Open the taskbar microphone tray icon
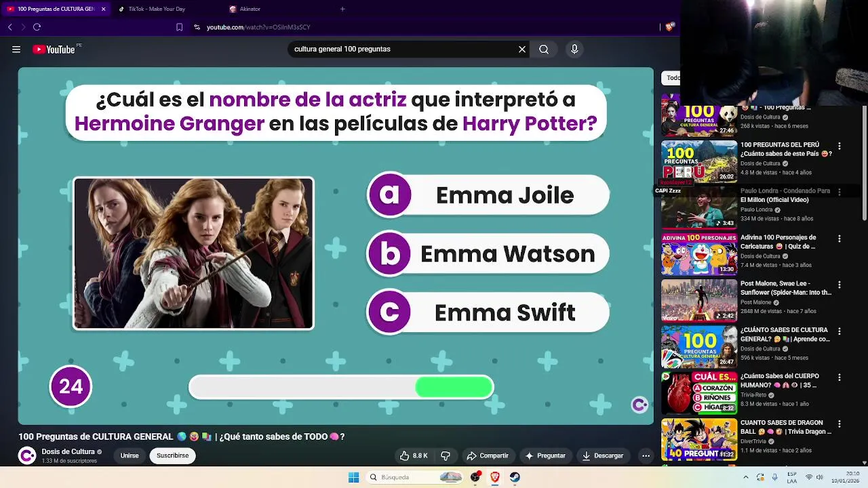868x488 pixels. (774, 477)
